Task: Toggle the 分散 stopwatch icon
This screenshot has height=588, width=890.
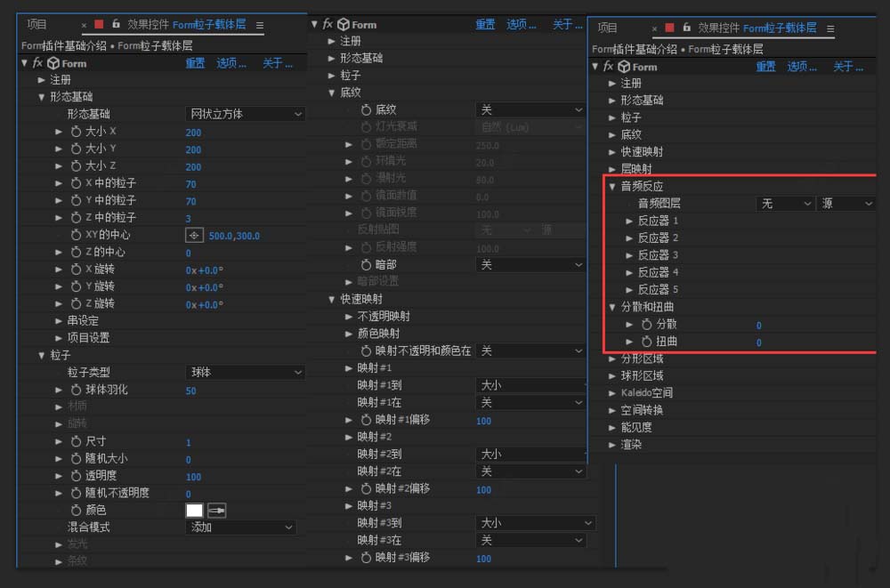Action: pyautogui.click(x=646, y=325)
